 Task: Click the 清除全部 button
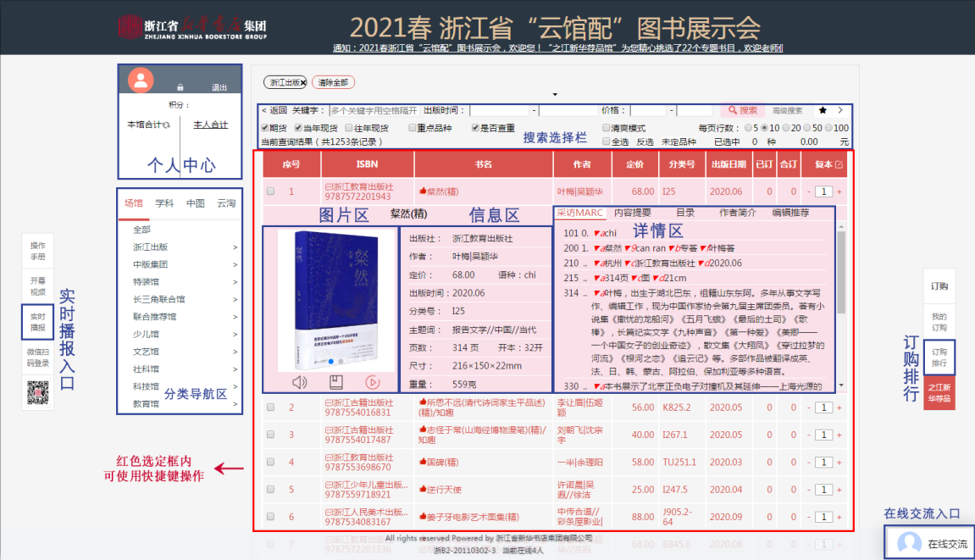tap(333, 83)
